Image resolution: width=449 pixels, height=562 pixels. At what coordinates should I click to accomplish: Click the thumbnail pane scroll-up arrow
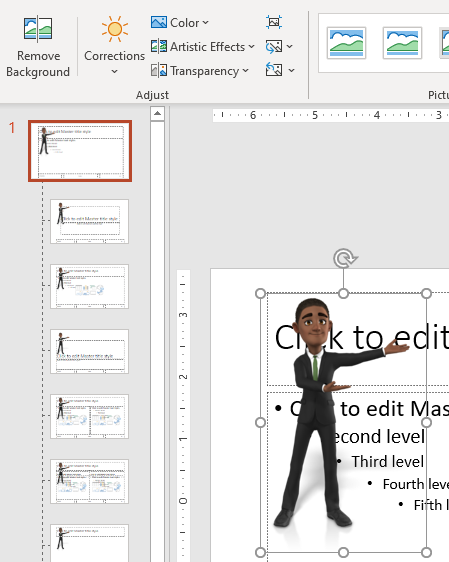click(157, 114)
